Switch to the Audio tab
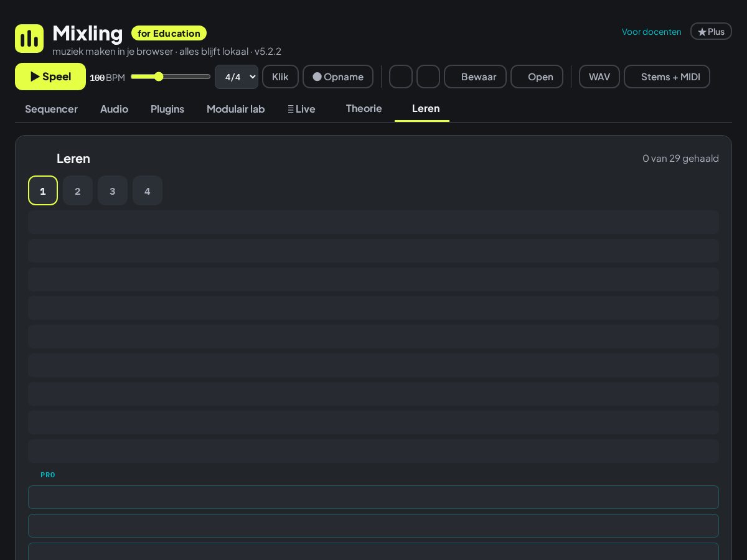This screenshot has height=560, width=747. (x=114, y=109)
